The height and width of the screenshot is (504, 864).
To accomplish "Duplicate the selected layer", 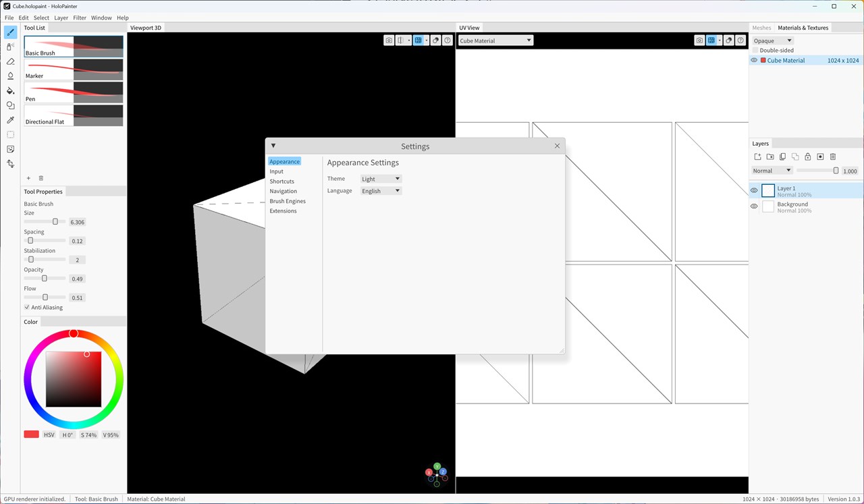I will coord(782,157).
